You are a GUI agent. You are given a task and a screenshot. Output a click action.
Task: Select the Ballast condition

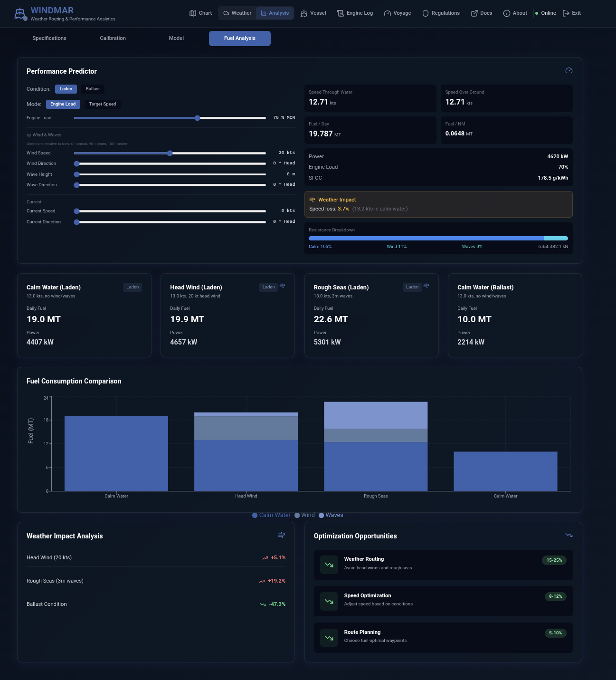pyautogui.click(x=93, y=89)
